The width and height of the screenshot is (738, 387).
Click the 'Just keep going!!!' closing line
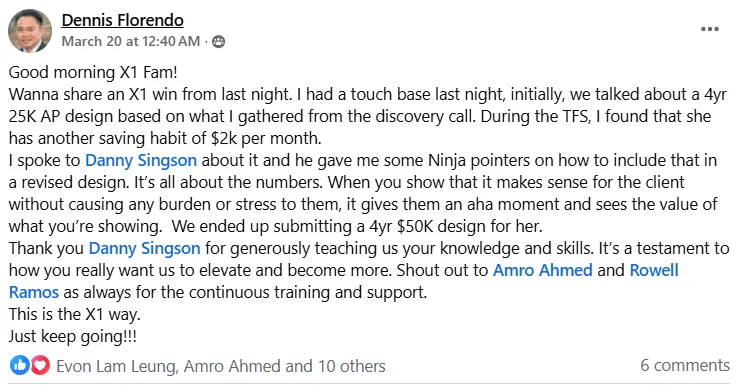pyautogui.click(x=73, y=337)
